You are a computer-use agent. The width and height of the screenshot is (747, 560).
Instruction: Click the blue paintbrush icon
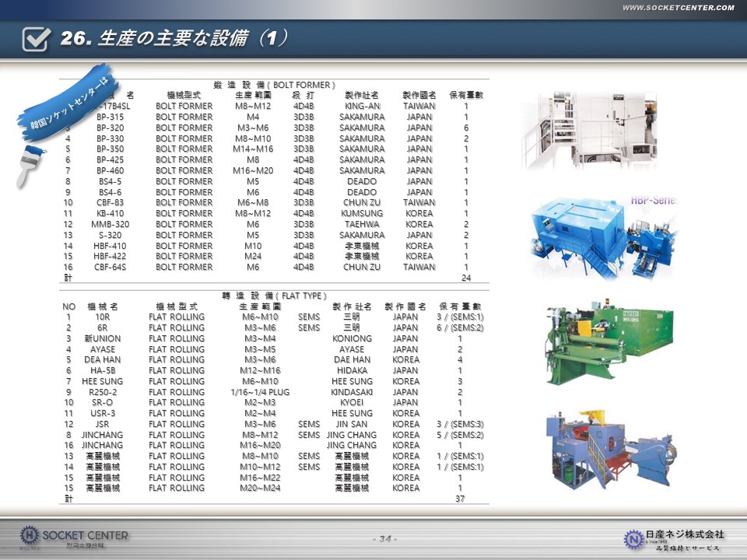pos(29,164)
